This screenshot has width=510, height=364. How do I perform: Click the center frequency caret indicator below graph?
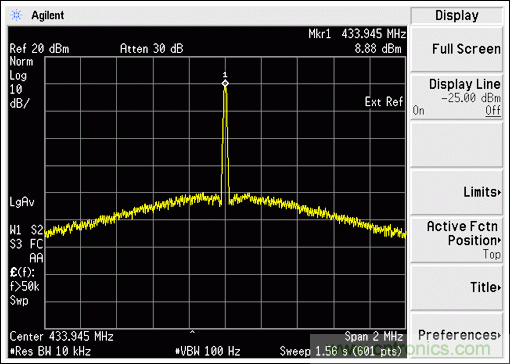pos(192,332)
